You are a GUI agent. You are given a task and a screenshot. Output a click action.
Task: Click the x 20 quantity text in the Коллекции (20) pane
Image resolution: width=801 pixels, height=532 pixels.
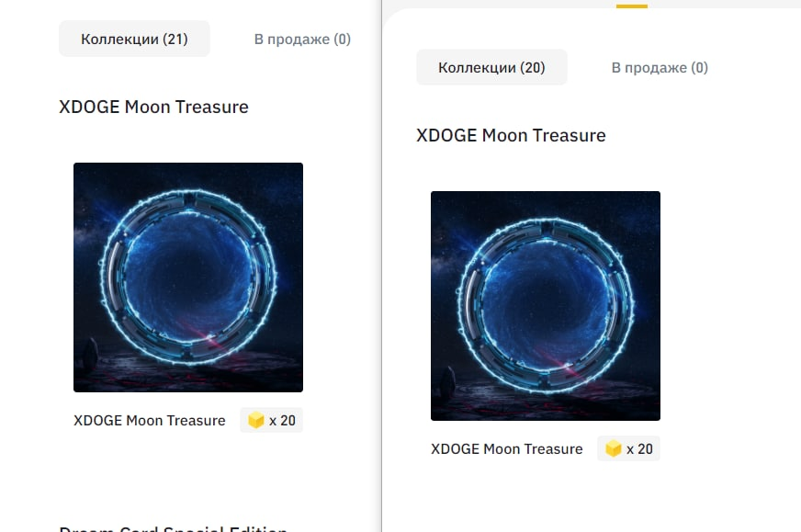[x=639, y=449]
